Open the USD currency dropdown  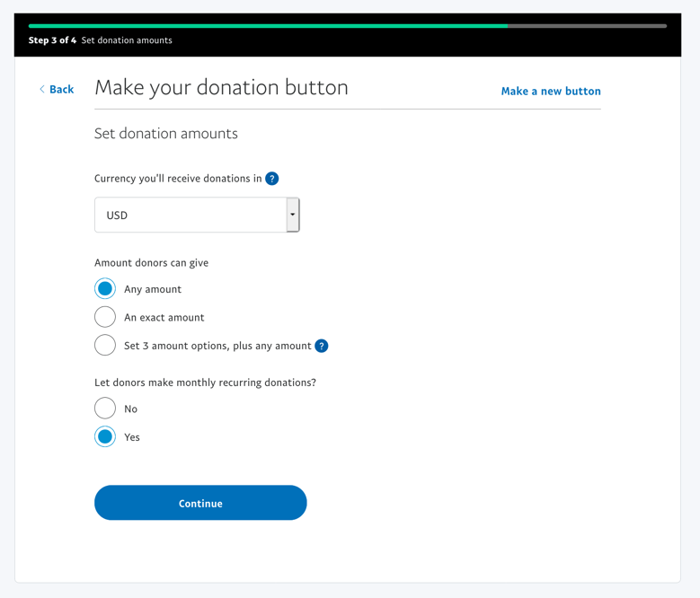tap(191, 215)
